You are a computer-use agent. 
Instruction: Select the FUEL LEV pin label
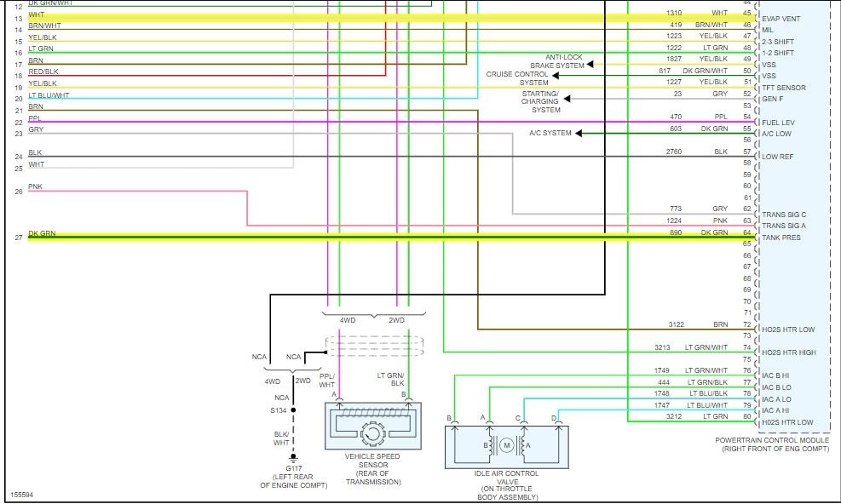[x=778, y=123]
